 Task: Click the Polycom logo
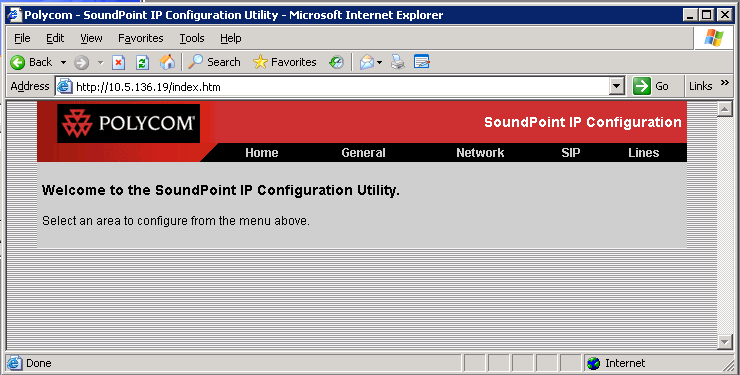click(x=128, y=123)
